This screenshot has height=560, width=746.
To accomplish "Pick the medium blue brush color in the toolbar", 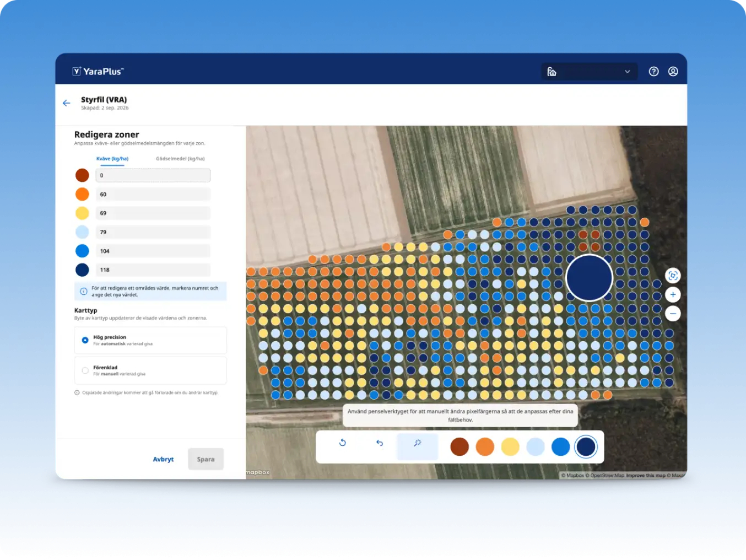I will tap(561, 446).
